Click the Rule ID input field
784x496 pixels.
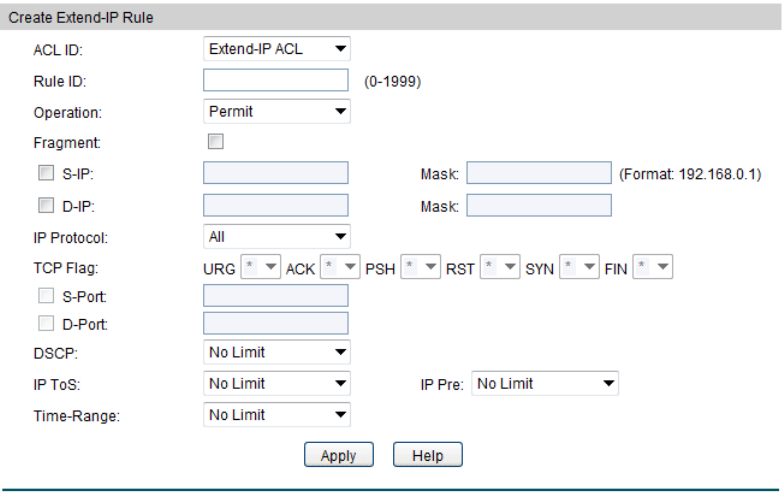tap(276, 80)
